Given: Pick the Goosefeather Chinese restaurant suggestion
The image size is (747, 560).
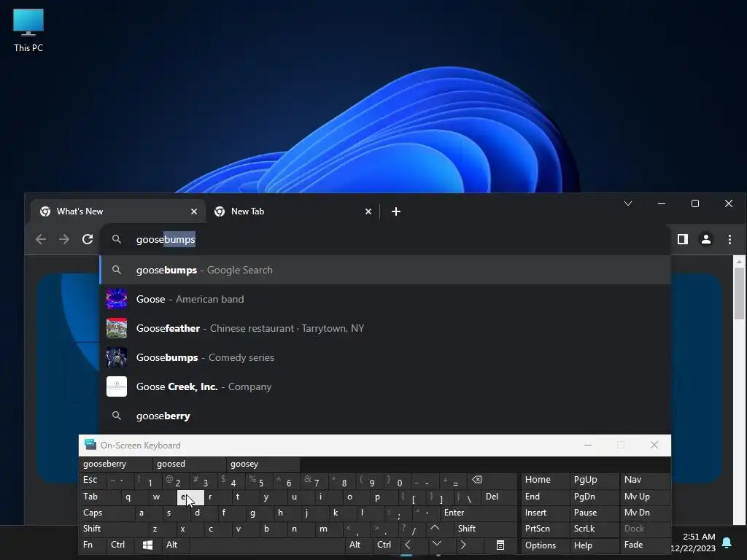Looking at the screenshot, I should [x=385, y=328].
